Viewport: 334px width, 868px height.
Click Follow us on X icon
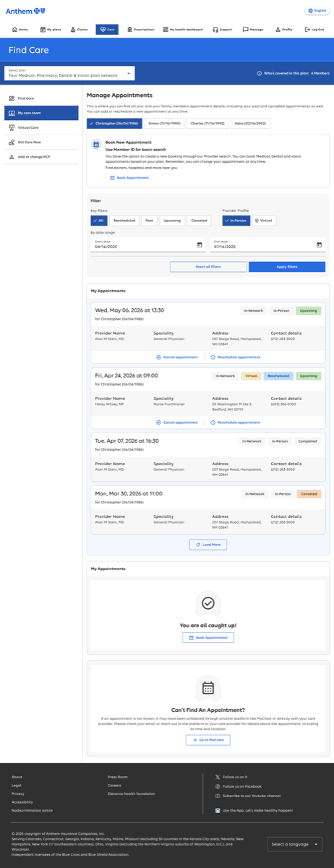218,777
